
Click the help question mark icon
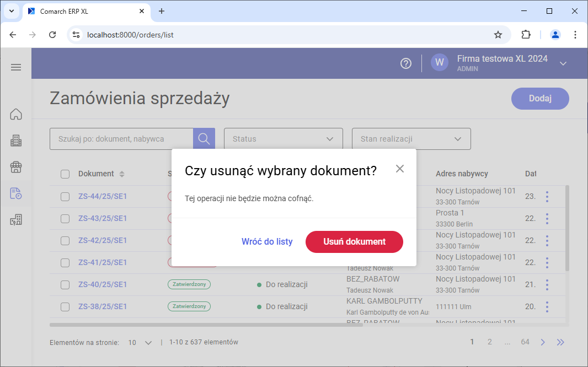point(405,63)
